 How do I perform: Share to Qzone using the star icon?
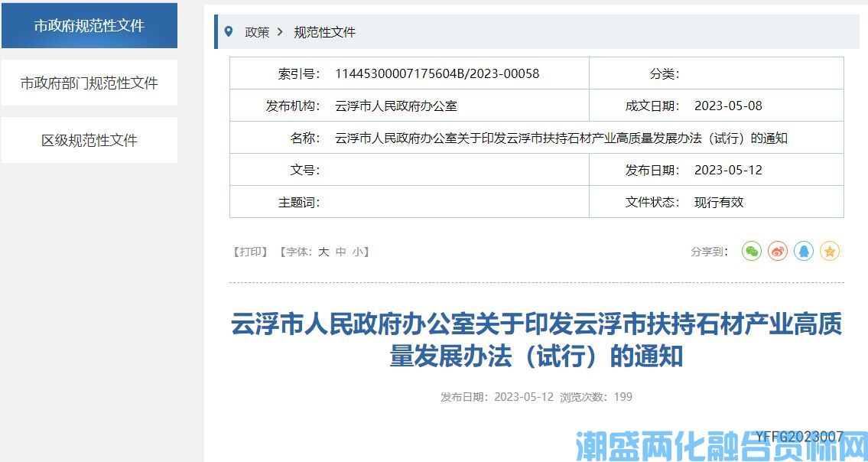[829, 252]
